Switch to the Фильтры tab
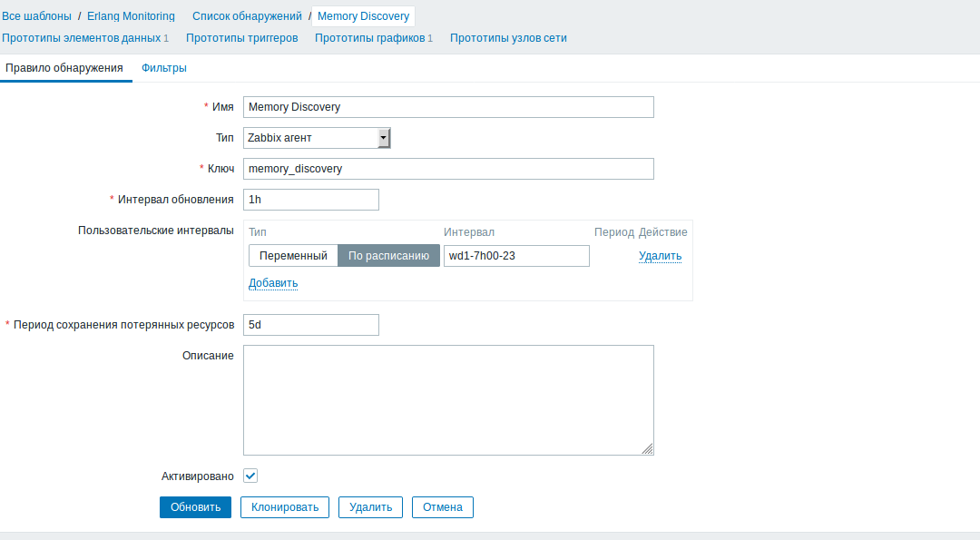The image size is (980, 540). click(x=164, y=68)
